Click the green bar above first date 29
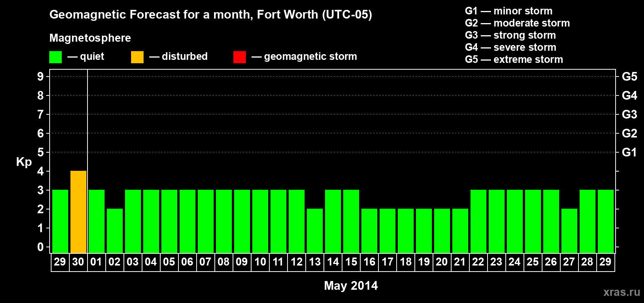The image size is (644, 303). 60,221
